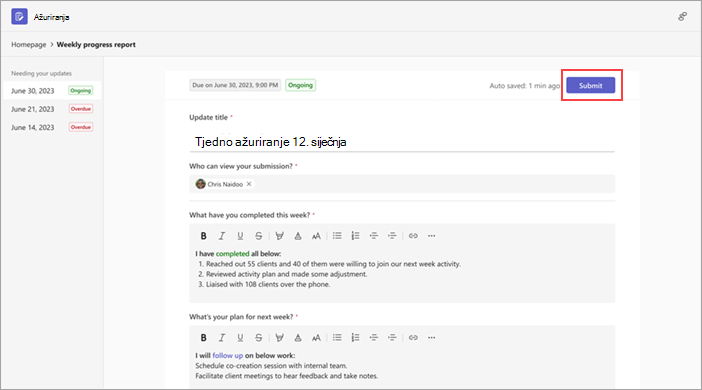The height and width of the screenshot is (390, 702).
Task: Click the viewer selection field
Action: 402,184
